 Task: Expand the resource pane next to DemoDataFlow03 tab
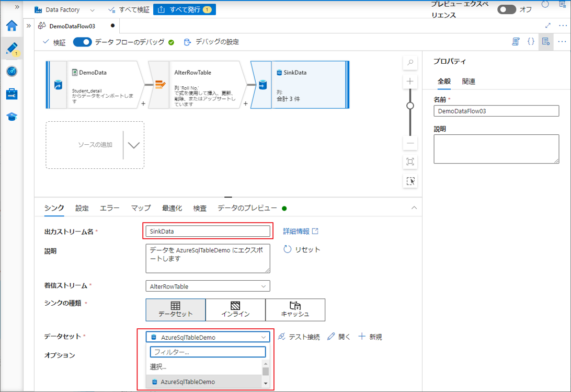point(29,26)
